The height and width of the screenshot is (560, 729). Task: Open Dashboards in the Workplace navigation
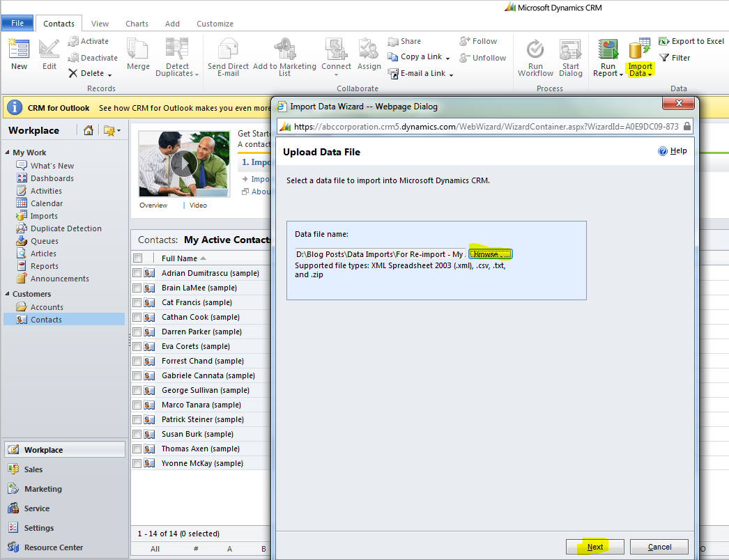click(52, 178)
